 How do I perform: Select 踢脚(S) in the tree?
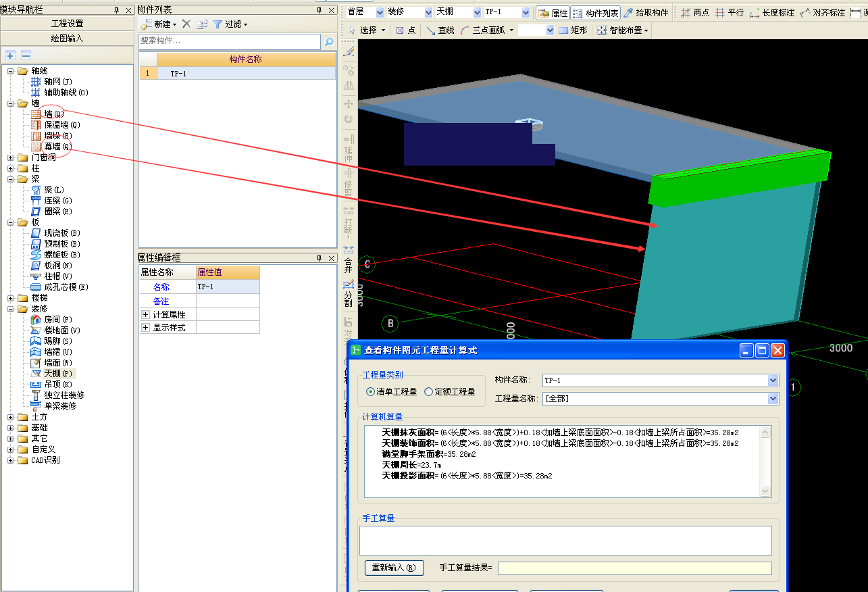pos(58,341)
